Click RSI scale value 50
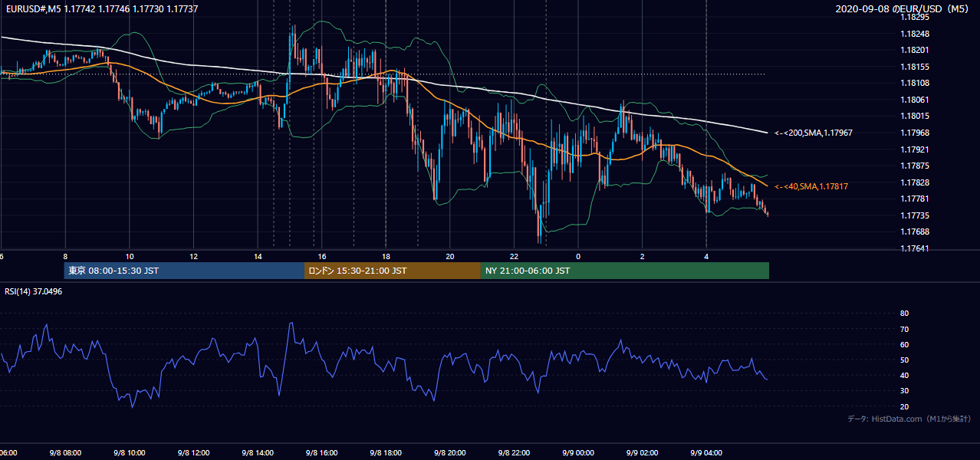The width and height of the screenshot is (980, 460). tap(904, 360)
